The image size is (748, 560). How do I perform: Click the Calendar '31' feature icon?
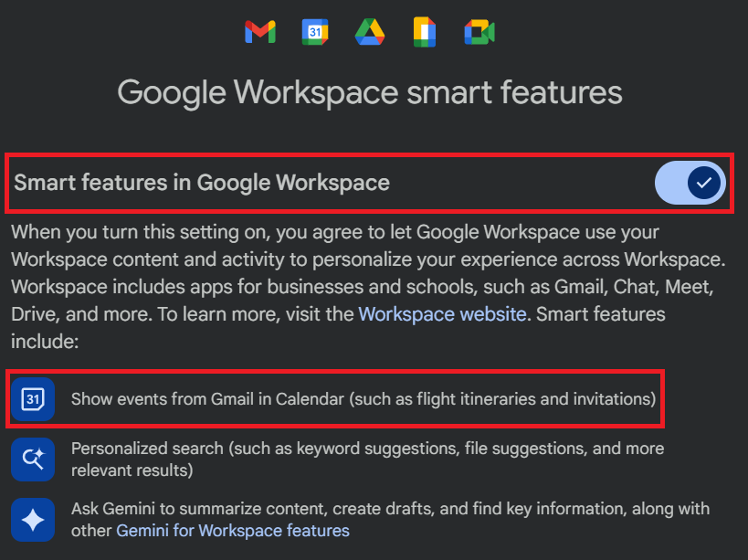[33, 399]
